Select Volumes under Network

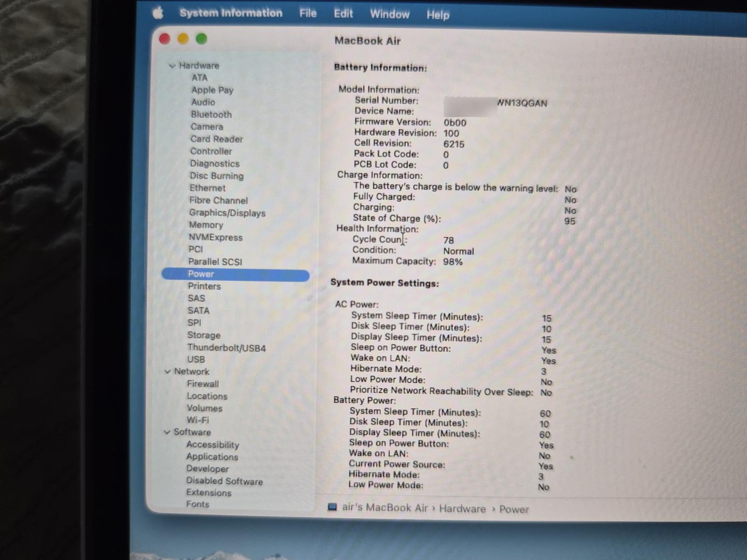[204, 409]
